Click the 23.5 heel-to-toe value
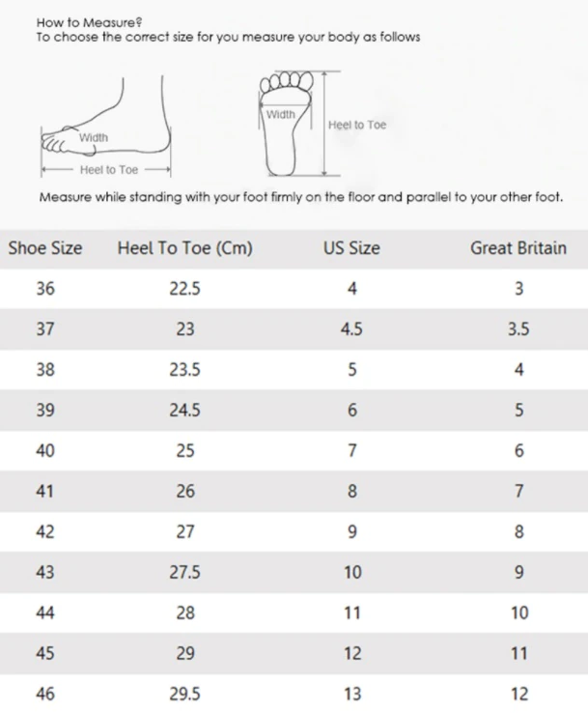Viewport: 588px width, 713px height. click(x=185, y=370)
